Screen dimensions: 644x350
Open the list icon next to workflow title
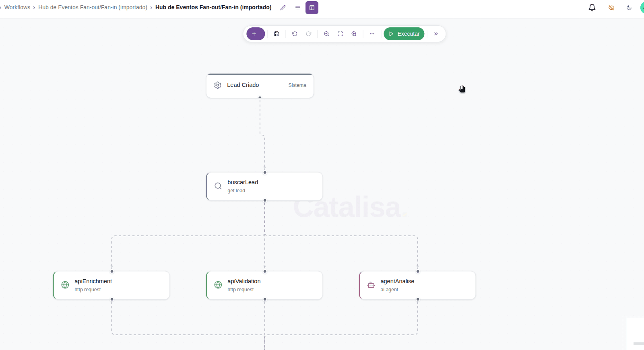(297, 7)
